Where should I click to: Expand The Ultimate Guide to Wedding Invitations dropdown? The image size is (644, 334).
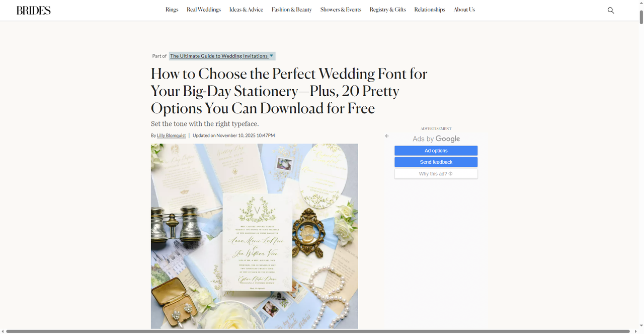[222, 56]
